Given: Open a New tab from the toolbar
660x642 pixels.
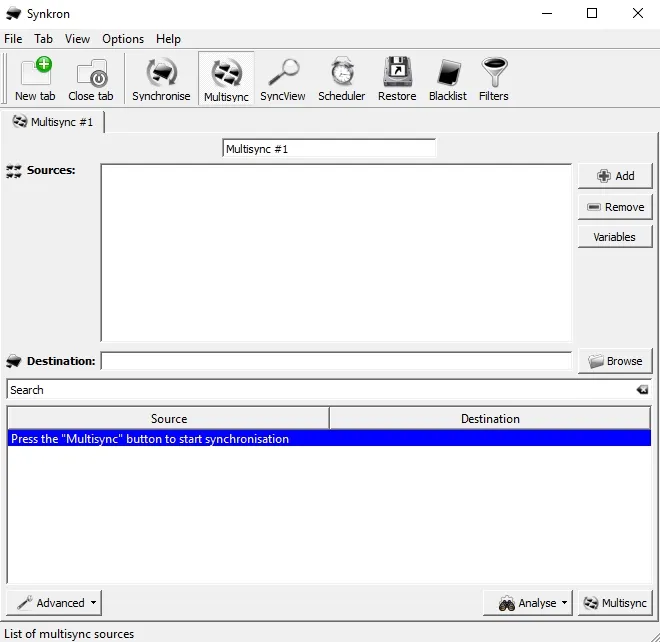Looking at the screenshot, I should (35, 79).
